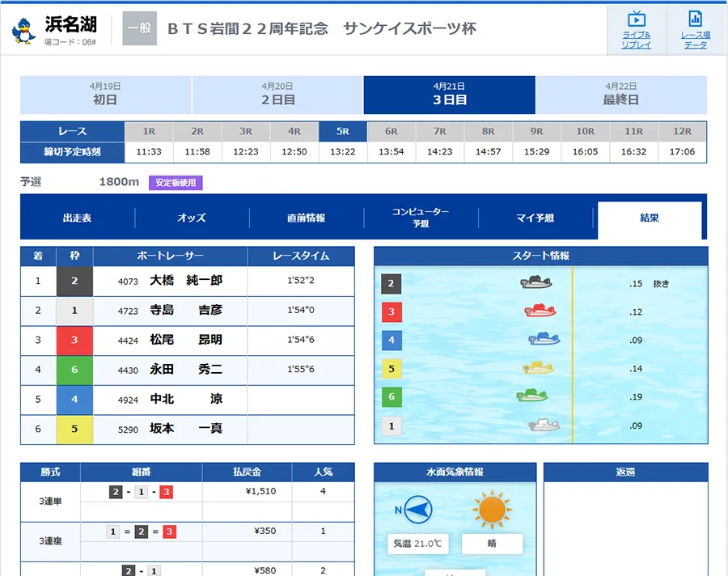The image size is (728, 576).
Task: Open the 直前情報 tab
Action: pos(307,218)
